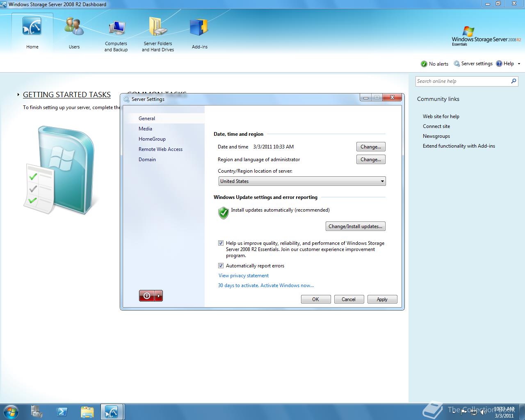Select the Domain settings tab
The height and width of the screenshot is (420, 525).
(x=147, y=160)
